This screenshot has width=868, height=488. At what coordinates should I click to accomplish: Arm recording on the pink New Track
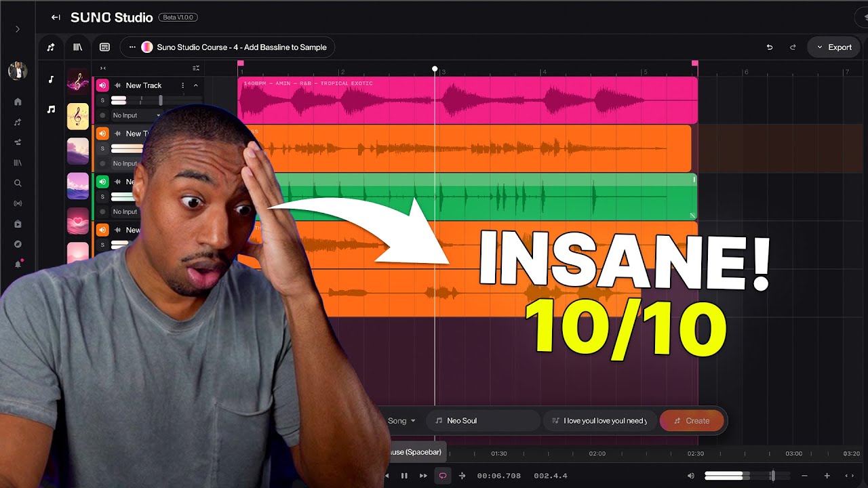point(102,115)
